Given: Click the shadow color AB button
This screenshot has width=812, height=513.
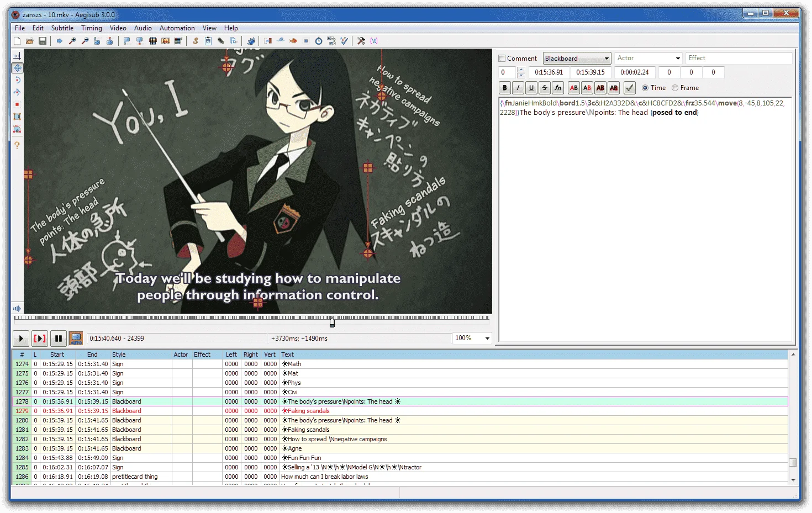Looking at the screenshot, I should [614, 88].
